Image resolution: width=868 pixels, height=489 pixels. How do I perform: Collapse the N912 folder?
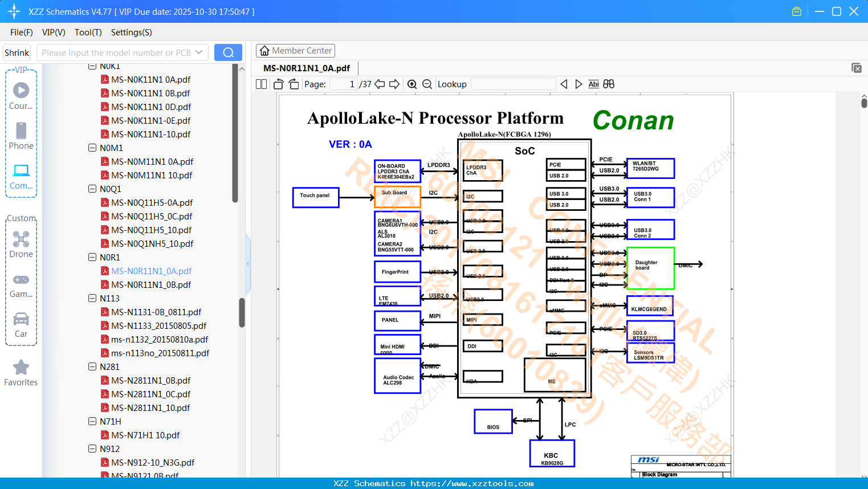tap(92, 449)
